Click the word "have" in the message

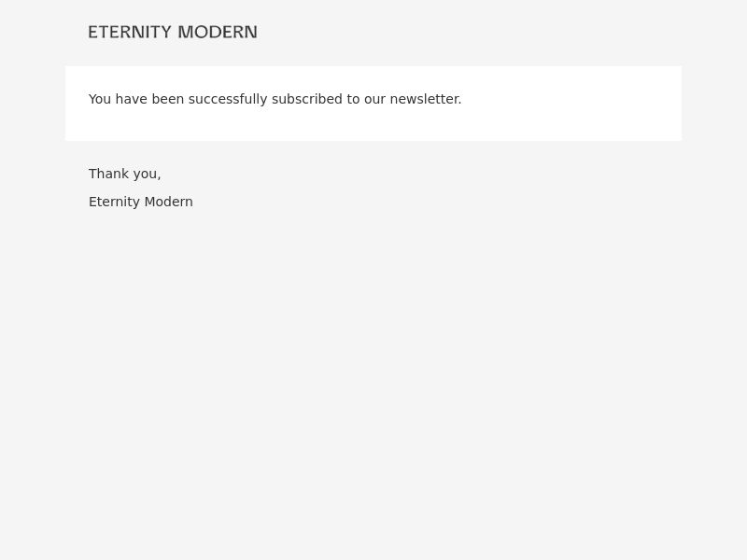tap(131, 99)
